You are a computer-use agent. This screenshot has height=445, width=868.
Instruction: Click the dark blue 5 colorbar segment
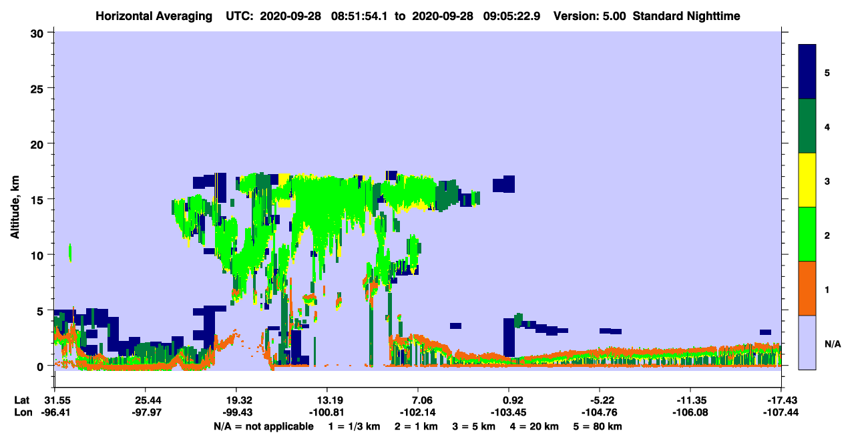click(x=807, y=72)
